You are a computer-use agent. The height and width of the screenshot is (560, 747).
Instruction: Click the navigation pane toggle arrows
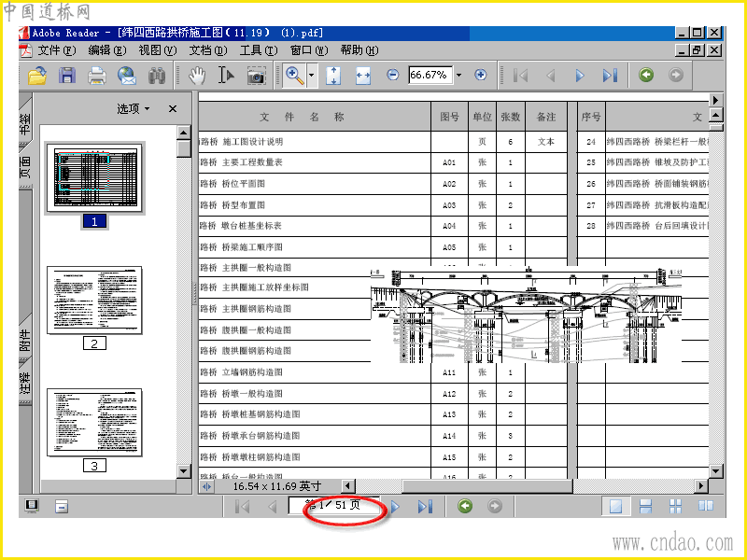(x=206, y=486)
